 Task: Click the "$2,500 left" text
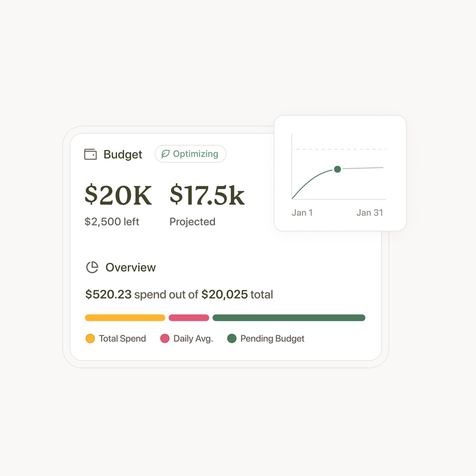(112, 222)
